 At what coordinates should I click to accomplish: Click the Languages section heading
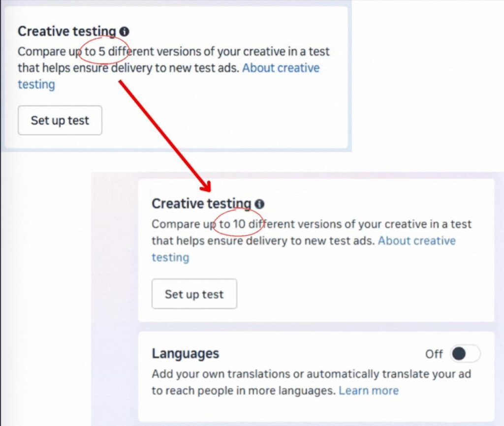185,354
